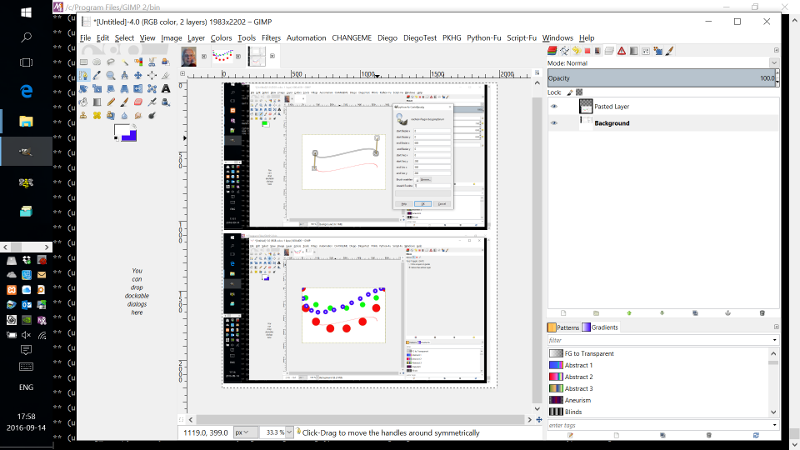This screenshot has height=450, width=800.
Task: Anchor the floating layer with anchor icon
Action: click(728, 313)
